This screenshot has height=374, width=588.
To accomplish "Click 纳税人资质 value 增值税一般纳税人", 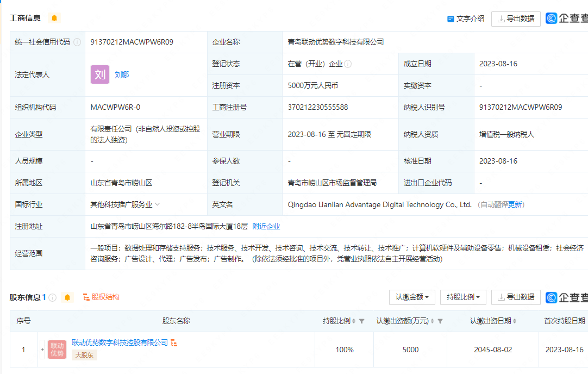I will point(506,134).
